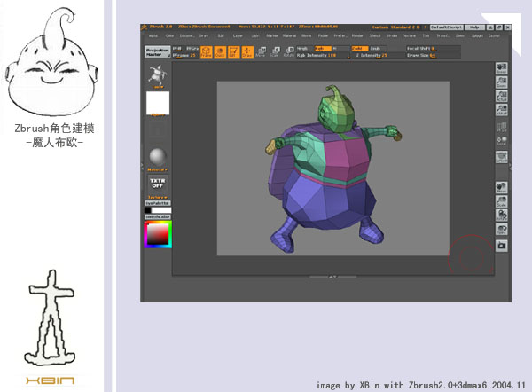The image size is (532, 392).
Task: Toggle the orange Quick render button
Action: (x=220, y=51)
